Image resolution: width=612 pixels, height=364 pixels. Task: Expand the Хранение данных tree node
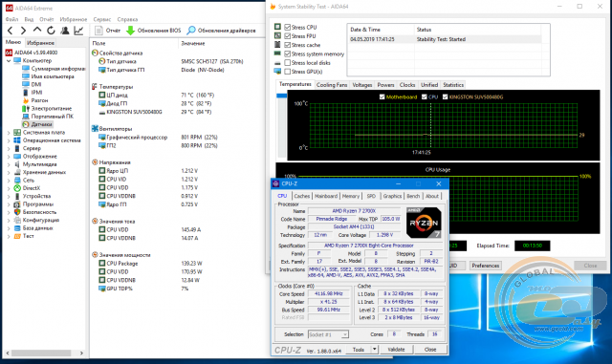[x=9, y=172]
